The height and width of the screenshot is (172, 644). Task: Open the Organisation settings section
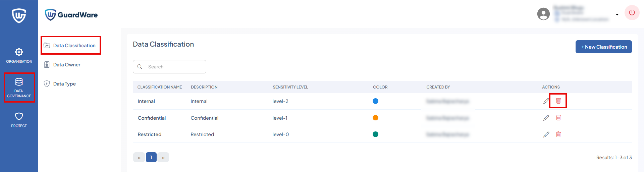(19, 56)
